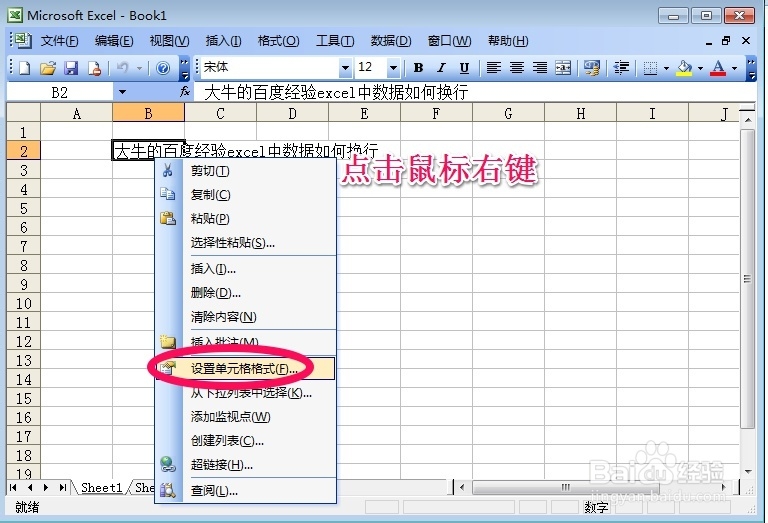Choose 选择性粘贴(S)... from the context menu
This screenshot has height=523, width=768.
click(x=245, y=242)
